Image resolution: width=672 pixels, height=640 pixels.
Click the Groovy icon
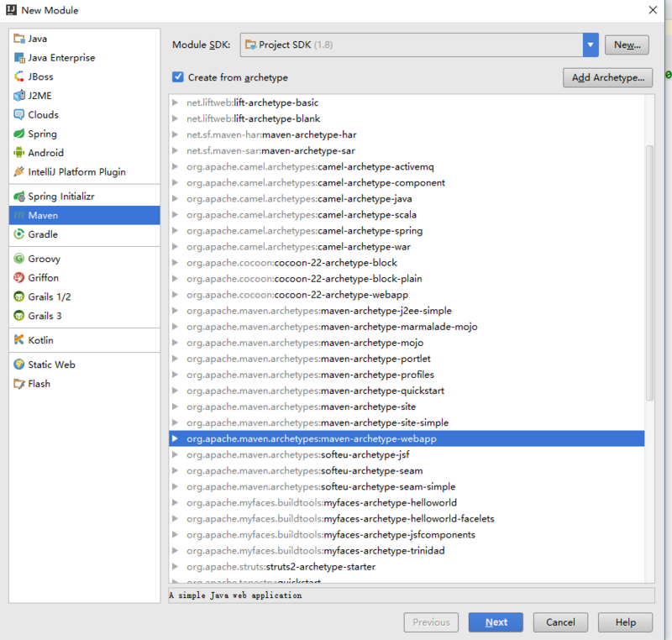tap(18, 259)
